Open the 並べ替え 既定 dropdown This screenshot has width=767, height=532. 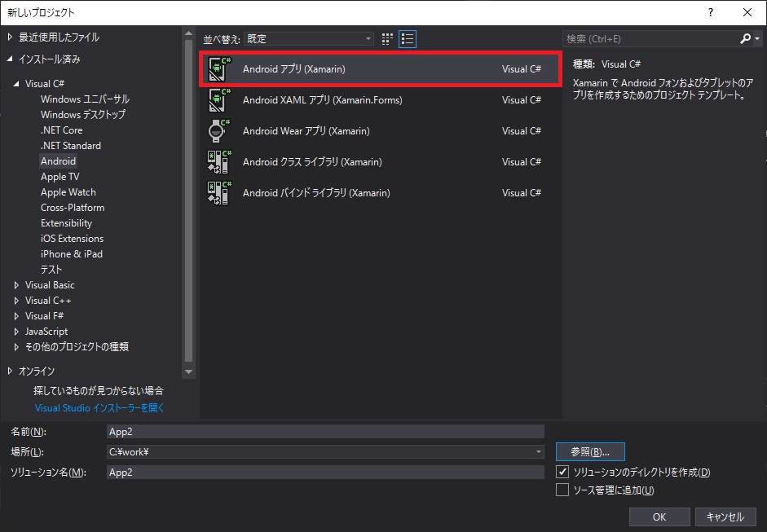pyautogui.click(x=309, y=38)
